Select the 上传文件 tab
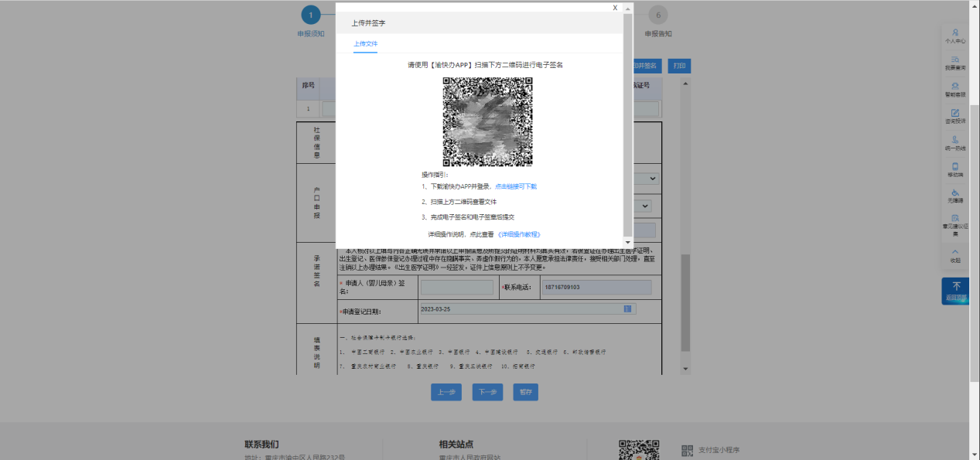980x460 pixels. click(x=366, y=43)
